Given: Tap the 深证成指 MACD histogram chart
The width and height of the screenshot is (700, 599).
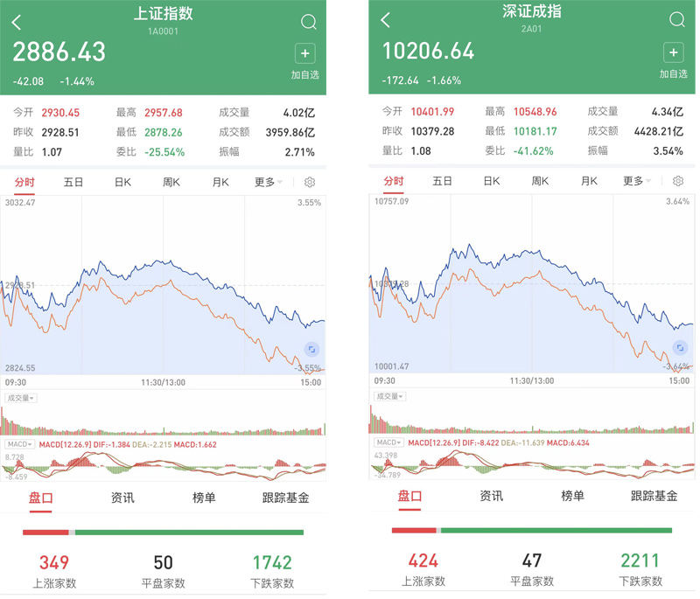Looking at the screenshot, I should coord(532,463).
